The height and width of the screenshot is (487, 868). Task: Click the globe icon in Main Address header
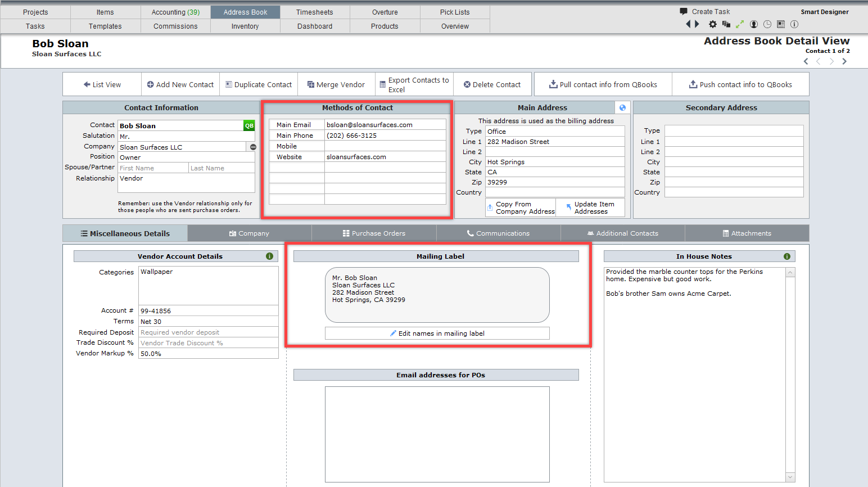[622, 107]
